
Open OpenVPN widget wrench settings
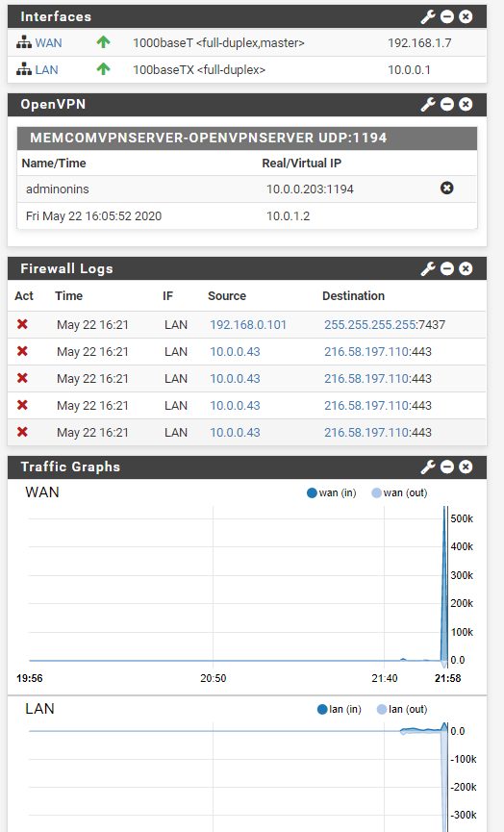point(428,105)
